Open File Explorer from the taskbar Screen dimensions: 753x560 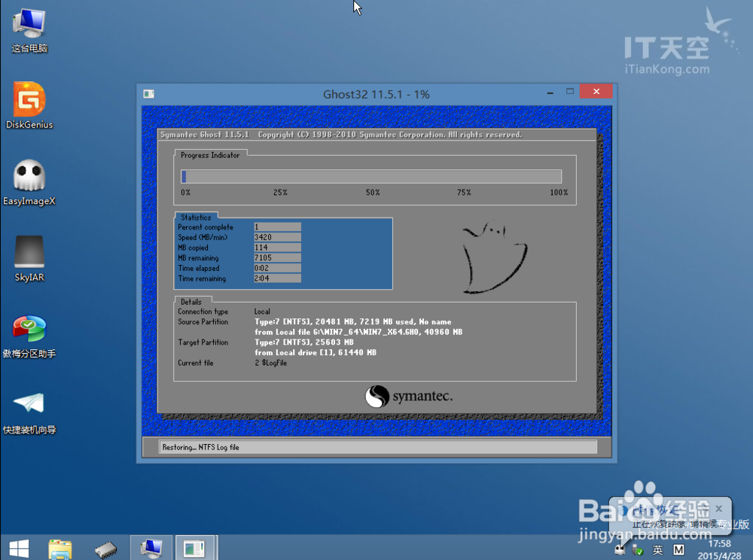[60, 549]
